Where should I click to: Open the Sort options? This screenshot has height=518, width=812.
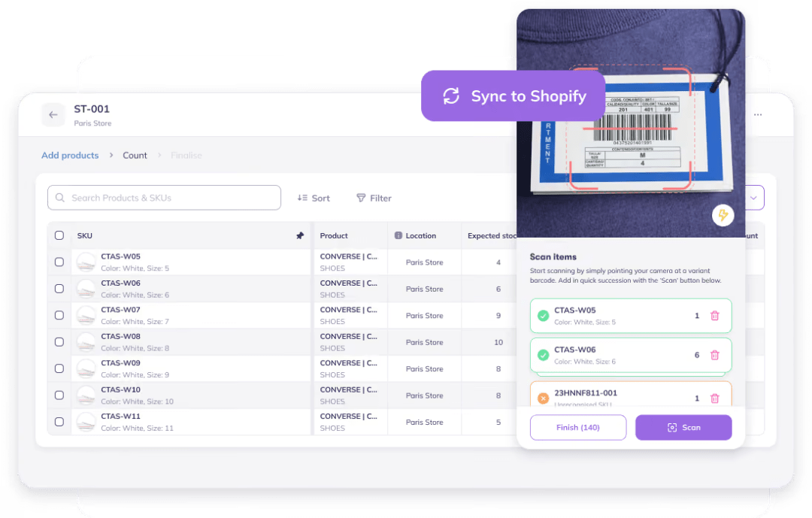(x=314, y=198)
